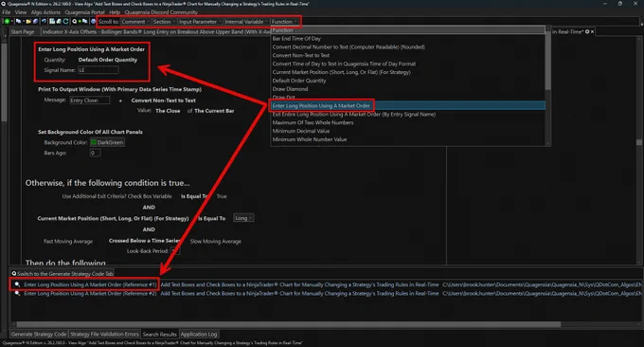This screenshot has width=644, height=347.
Task: Click Default Order Quantity value in the editor
Action: click(x=108, y=60)
